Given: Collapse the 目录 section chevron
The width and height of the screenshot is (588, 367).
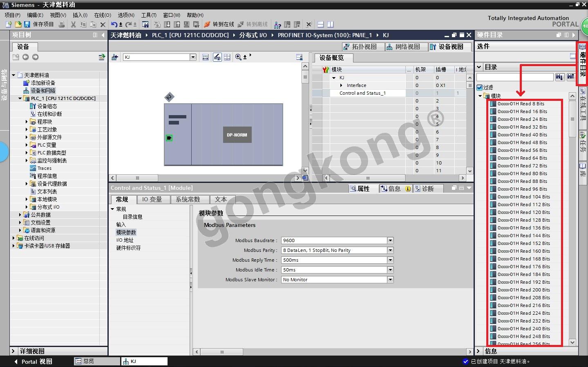Looking at the screenshot, I should 479,67.
